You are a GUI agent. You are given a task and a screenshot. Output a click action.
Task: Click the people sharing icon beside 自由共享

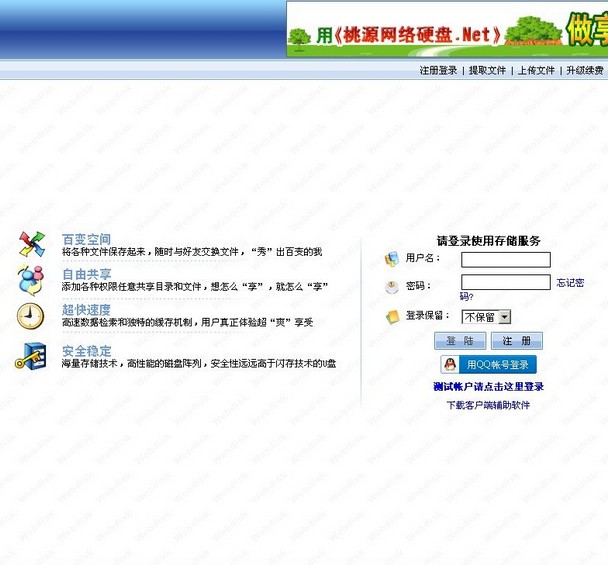tap(30, 280)
